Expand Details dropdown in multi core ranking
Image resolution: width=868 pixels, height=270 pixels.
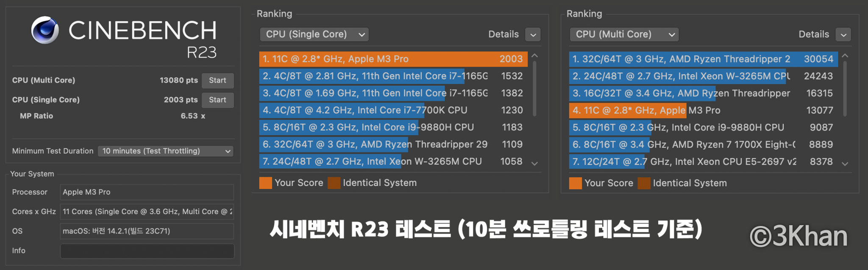tap(843, 35)
